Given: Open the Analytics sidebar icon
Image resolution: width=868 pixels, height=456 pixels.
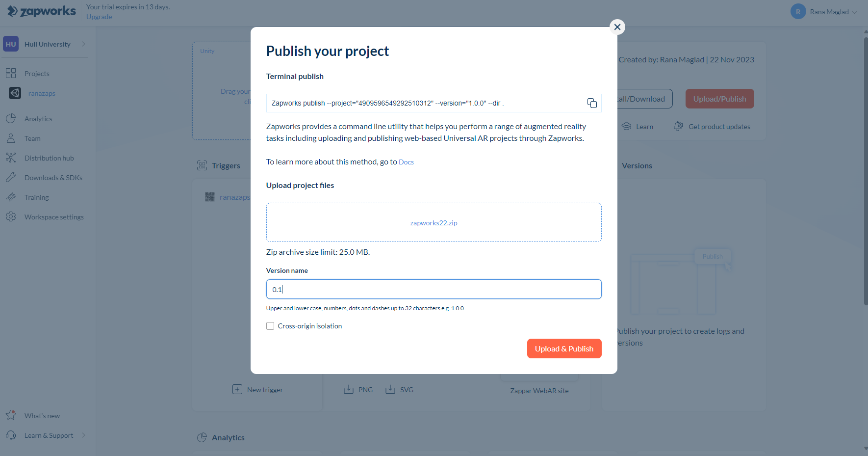Looking at the screenshot, I should pyautogui.click(x=11, y=119).
